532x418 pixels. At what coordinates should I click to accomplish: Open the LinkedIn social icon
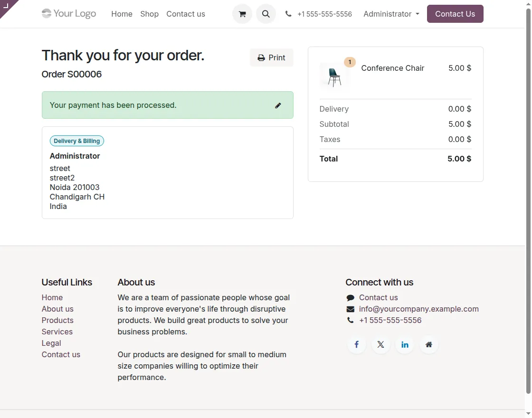click(405, 345)
